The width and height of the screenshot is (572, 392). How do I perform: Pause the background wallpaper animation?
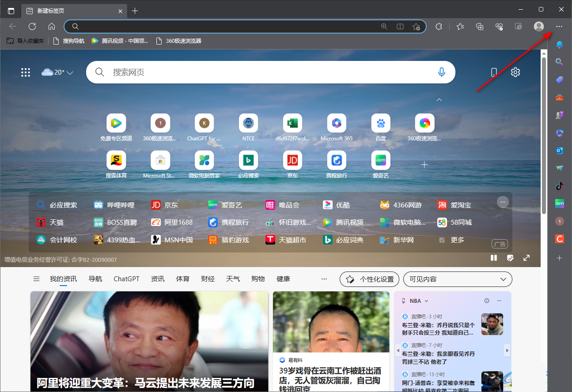coord(493,258)
